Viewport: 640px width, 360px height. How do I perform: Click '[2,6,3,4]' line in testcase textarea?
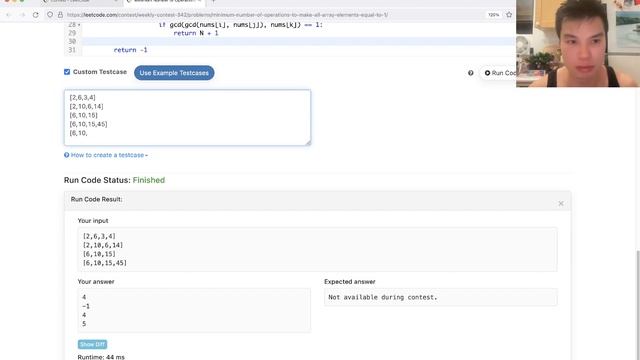[82, 98]
